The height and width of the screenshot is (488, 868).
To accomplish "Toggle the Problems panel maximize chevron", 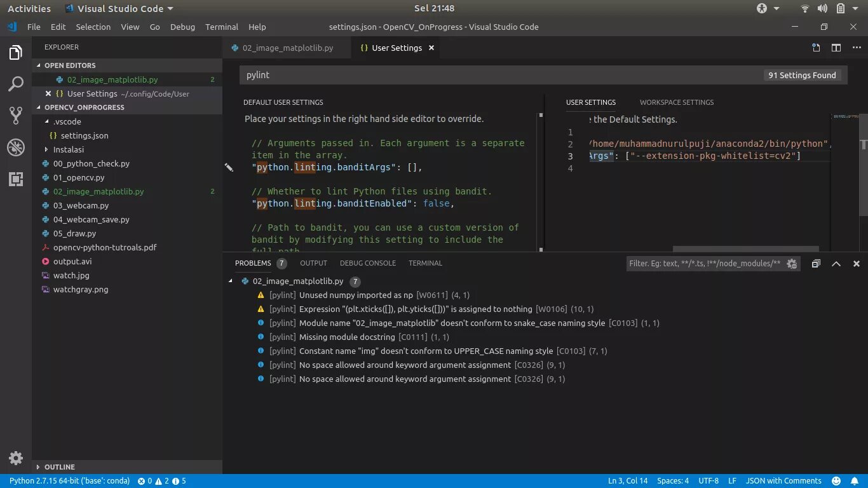I will 836,264.
